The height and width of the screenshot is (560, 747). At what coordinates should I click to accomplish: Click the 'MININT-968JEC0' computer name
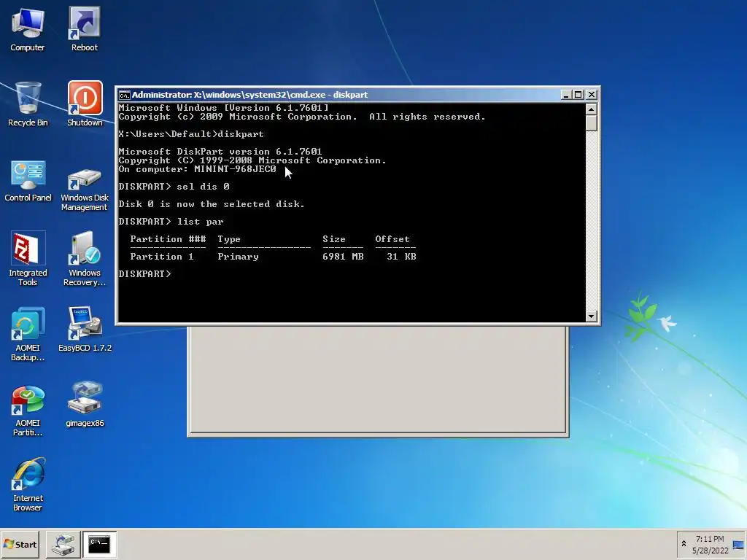[x=235, y=169]
